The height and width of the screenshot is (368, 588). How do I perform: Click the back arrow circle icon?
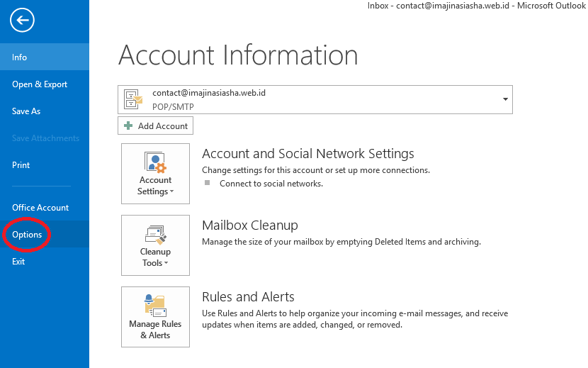[22, 20]
